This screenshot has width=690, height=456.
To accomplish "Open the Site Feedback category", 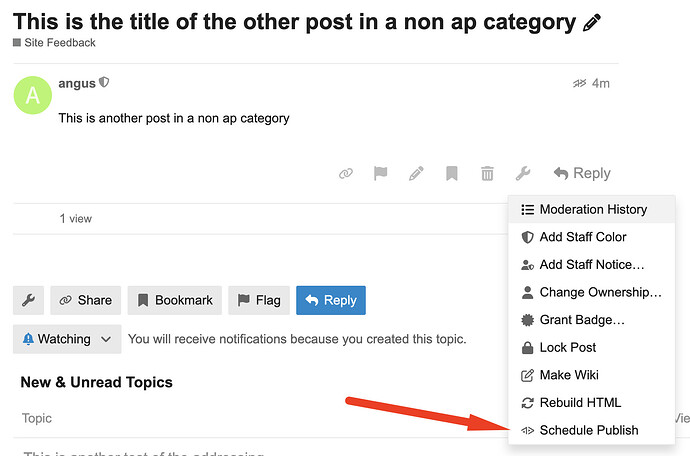I will [54, 43].
